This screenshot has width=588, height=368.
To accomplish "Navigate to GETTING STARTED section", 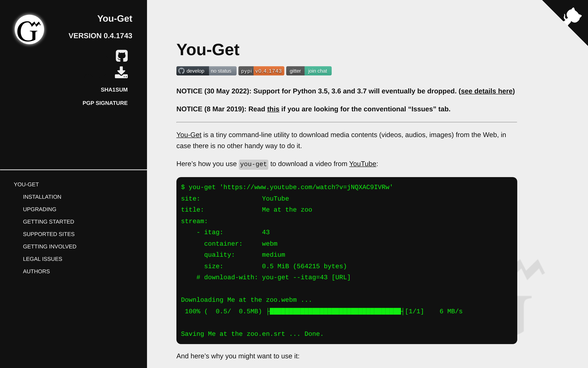I will point(49,222).
